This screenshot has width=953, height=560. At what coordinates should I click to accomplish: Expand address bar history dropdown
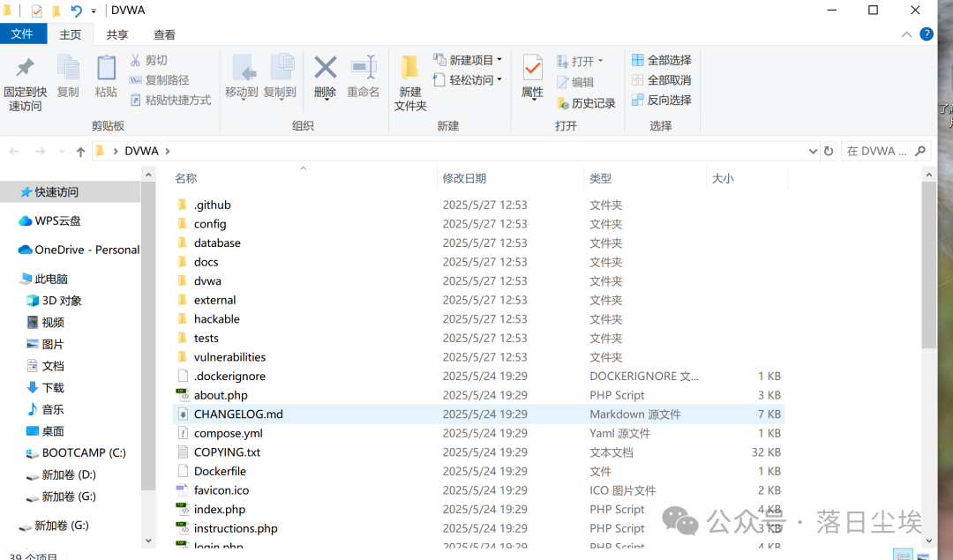point(813,151)
